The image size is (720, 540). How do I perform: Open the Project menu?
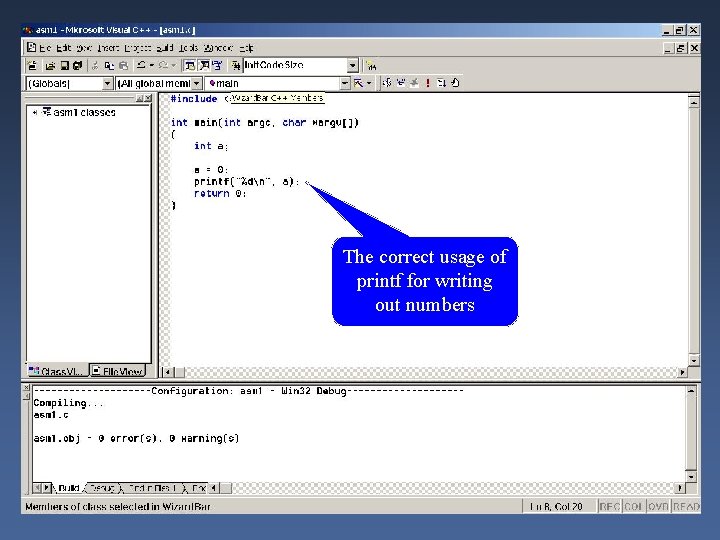(x=138, y=48)
